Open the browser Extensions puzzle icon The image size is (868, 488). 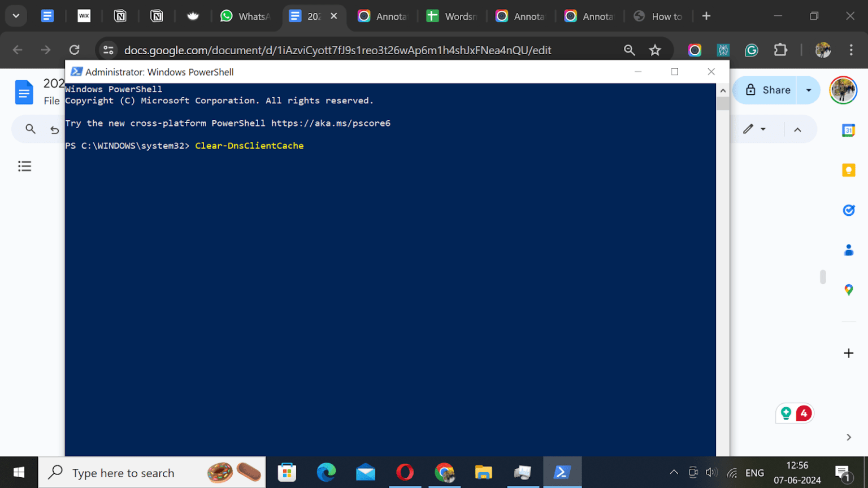[x=780, y=50]
